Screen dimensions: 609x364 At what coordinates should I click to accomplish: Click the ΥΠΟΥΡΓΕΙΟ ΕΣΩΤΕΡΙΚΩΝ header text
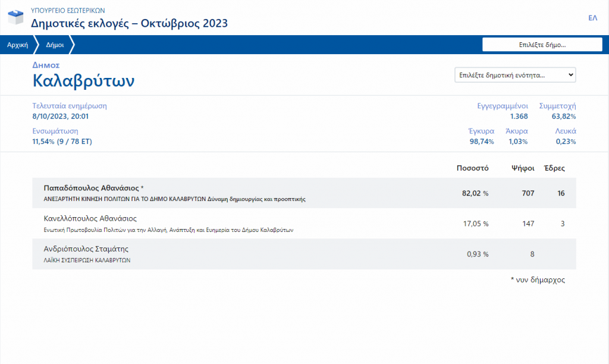[68, 11]
